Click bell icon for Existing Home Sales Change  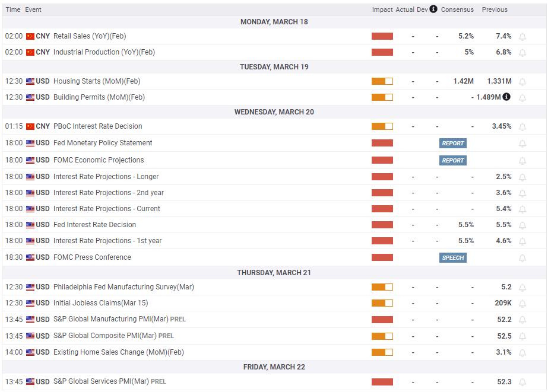pos(522,353)
